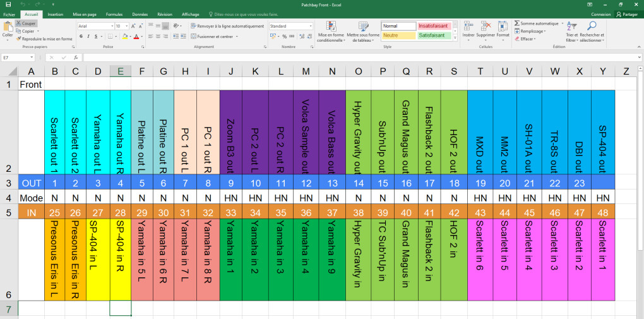The width and height of the screenshot is (644, 319).
Task: Decrease font size with the smaller A icon
Action: tap(141, 26)
